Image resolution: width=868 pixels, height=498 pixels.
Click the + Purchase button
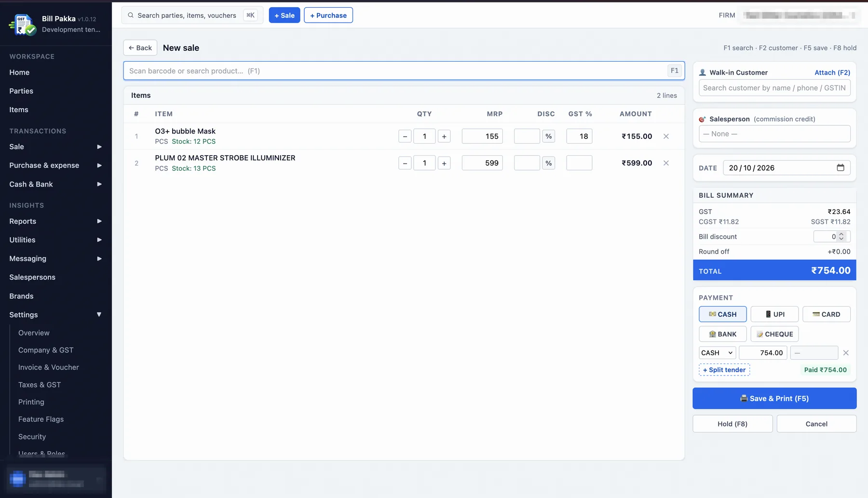coord(328,15)
